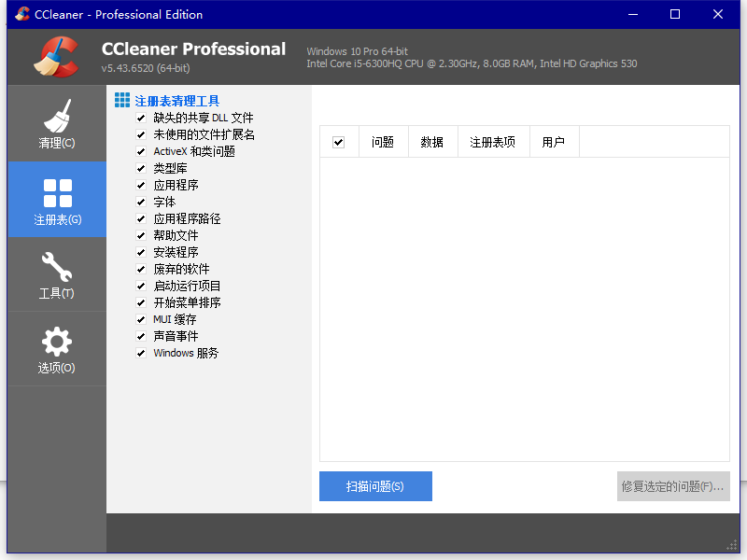Screen dimensions: 747x560
Task: Maximize the CCleaner window
Action: [x=675, y=14]
